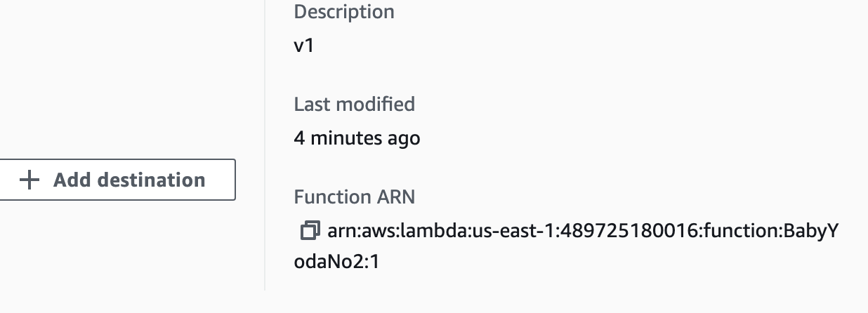
Task: Click the vertical divider between panels
Action: pos(265,145)
